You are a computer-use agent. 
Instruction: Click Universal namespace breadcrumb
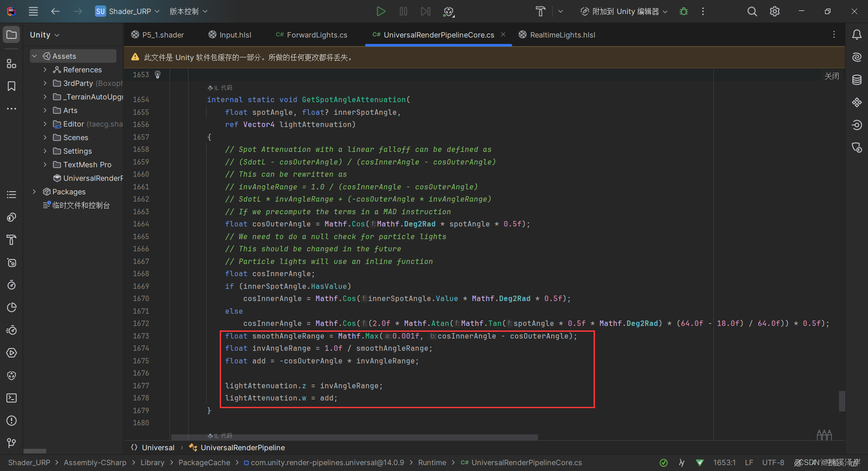[153, 447]
